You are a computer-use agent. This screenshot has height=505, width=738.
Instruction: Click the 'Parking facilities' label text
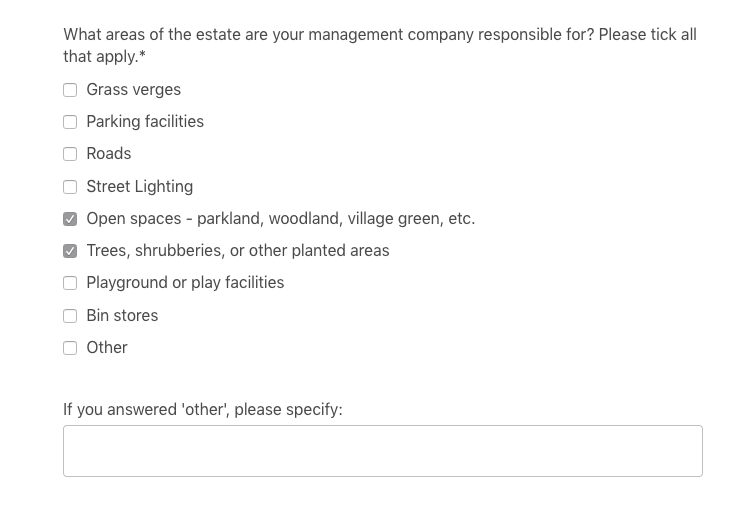tap(145, 121)
